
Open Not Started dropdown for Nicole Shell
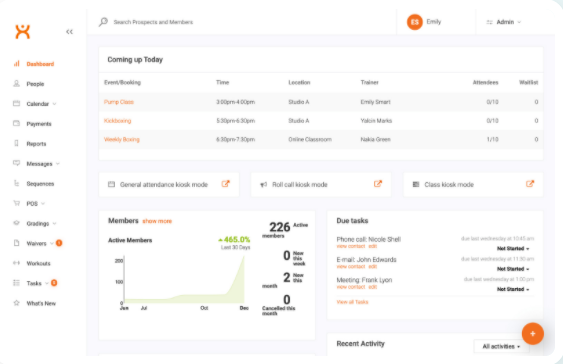click(x=513, y=248)
